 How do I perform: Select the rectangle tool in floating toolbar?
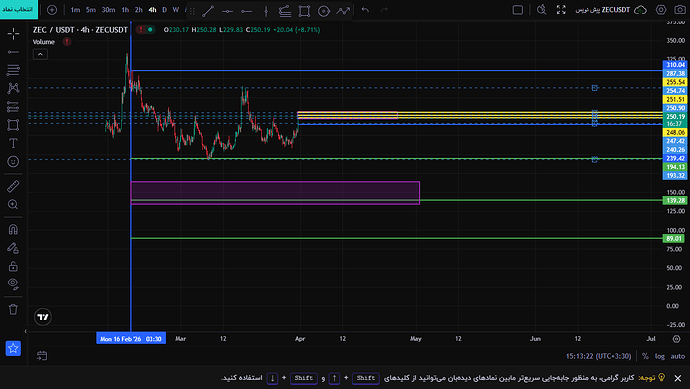point(304,11)
